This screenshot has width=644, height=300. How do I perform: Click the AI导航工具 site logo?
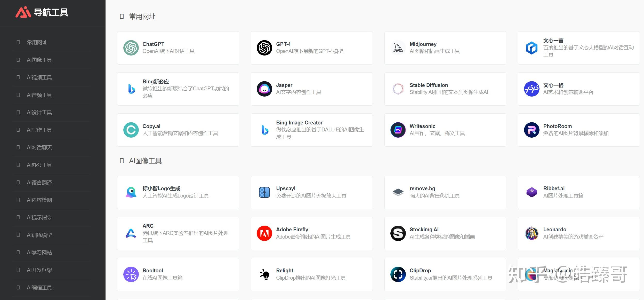42,12
